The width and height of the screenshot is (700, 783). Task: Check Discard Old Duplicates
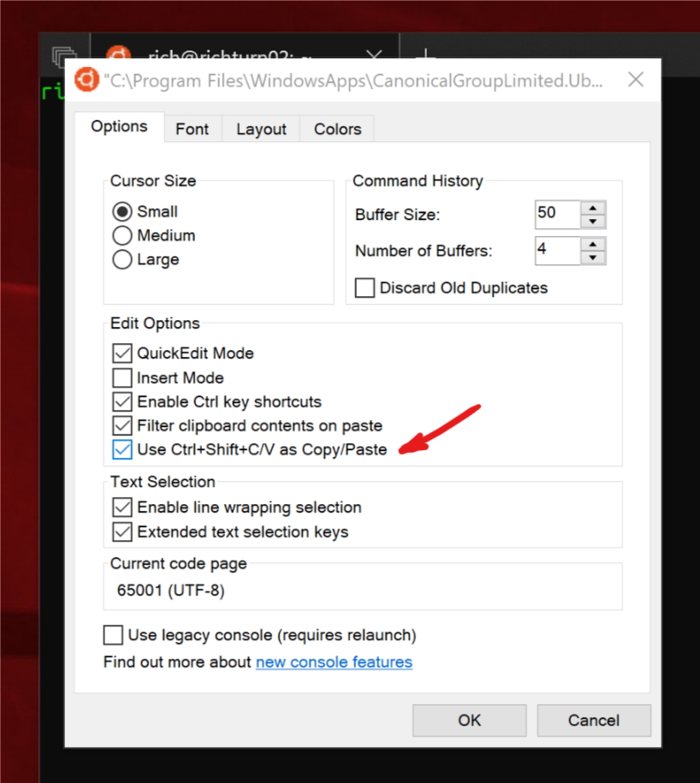(365, 288)
